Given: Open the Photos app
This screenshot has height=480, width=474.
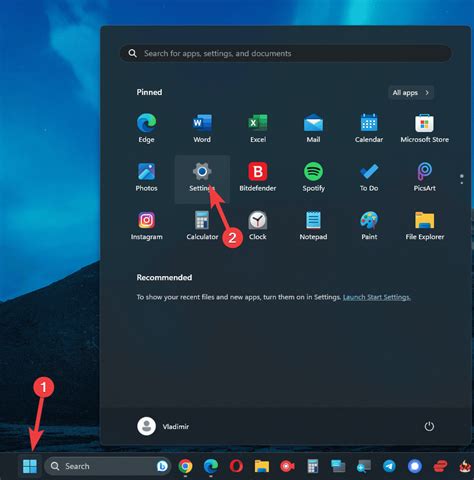Looking at the screenshot, I should 146,177.
